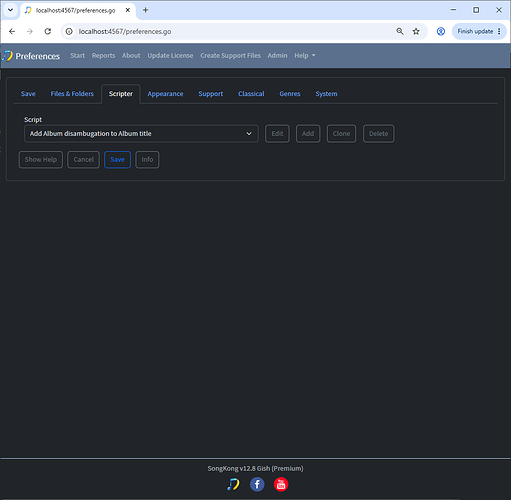Viewport: 511px width, 500px height.
Task: Click the Edit script button
Action: [277, 134]
